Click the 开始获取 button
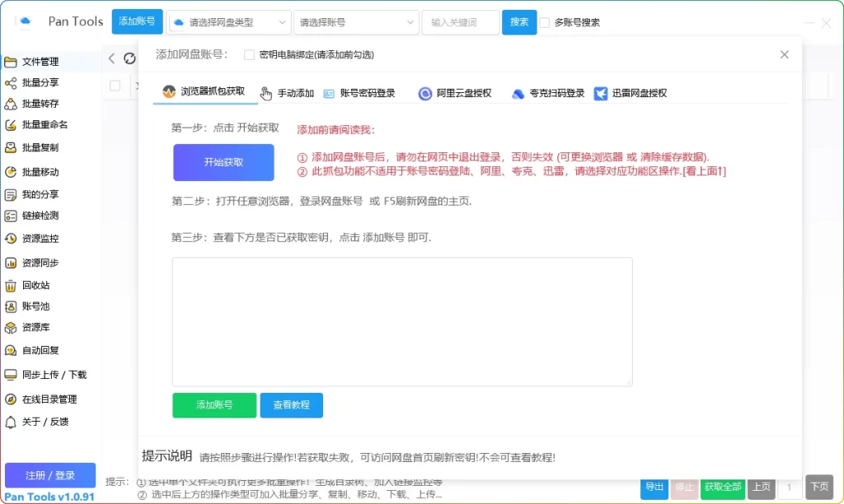The width and height of the screenshot is (844, 504). (x=223, y=162)
